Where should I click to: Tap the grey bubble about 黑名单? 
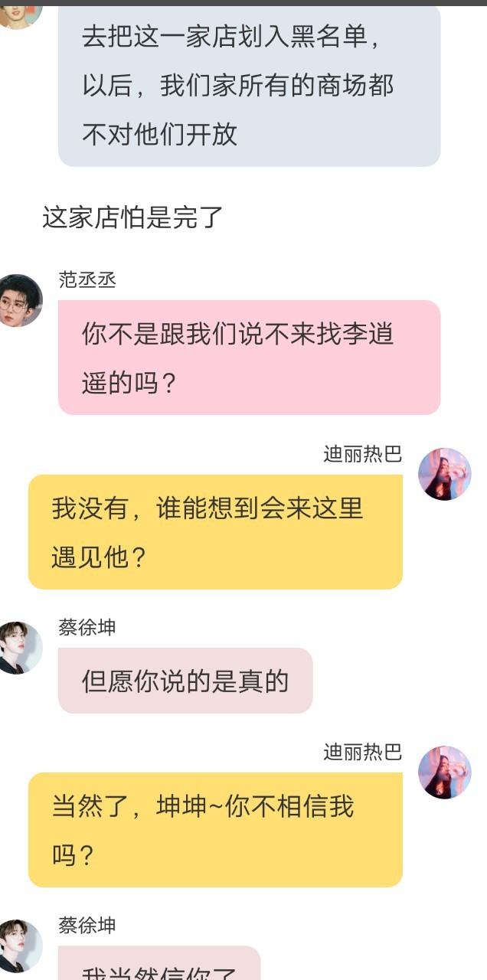pos(250,86)
